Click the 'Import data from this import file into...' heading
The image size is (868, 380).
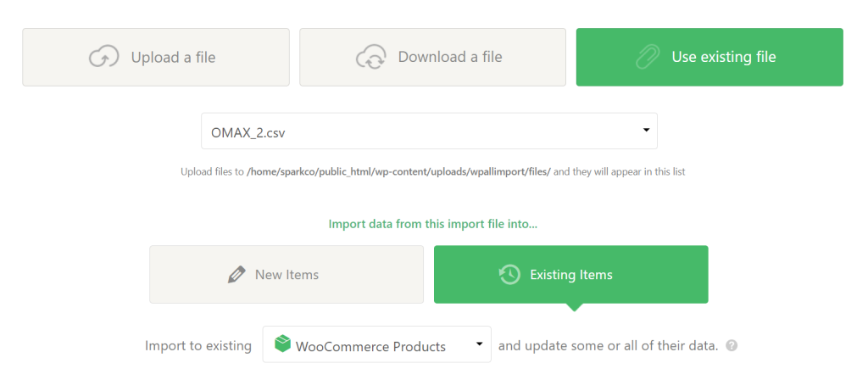coord(432,225)
